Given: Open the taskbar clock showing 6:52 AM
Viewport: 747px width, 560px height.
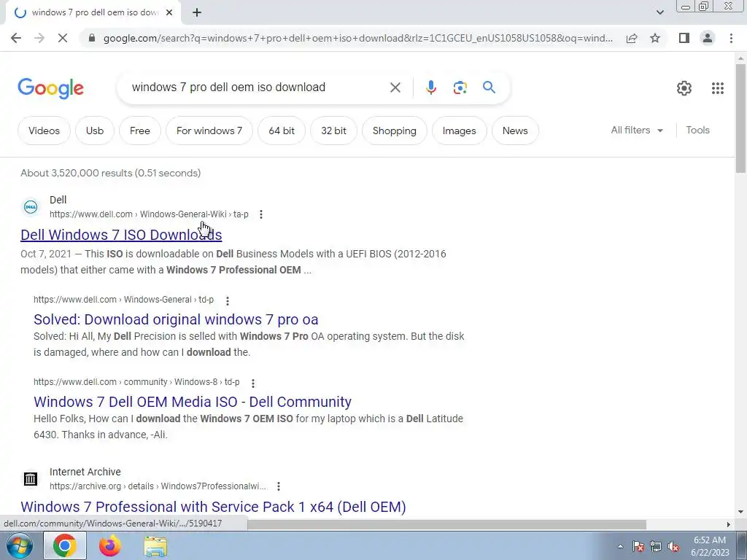Looking at the screenshot, I should [710, 546].
